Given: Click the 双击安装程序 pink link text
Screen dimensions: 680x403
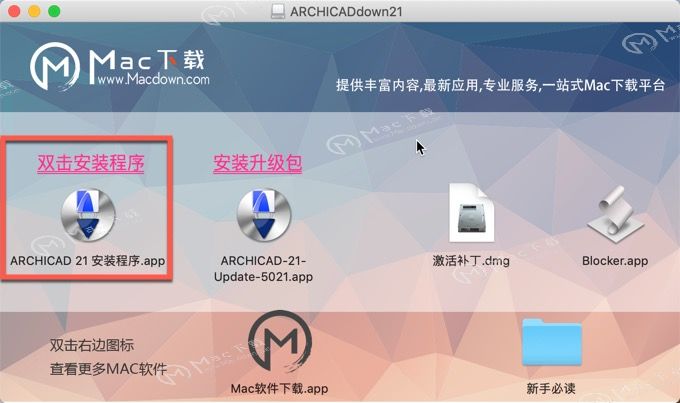Looking at the screenshot, I should coord(91,164).
